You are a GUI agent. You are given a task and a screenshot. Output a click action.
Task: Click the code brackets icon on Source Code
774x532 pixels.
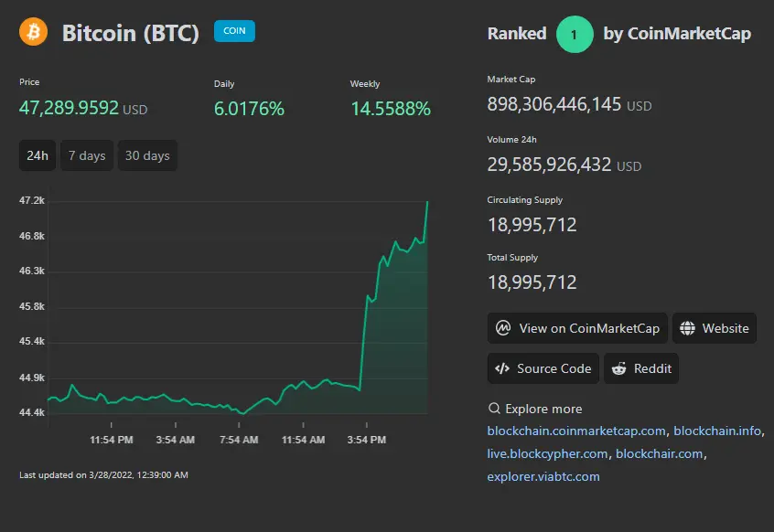pos(502,368)
